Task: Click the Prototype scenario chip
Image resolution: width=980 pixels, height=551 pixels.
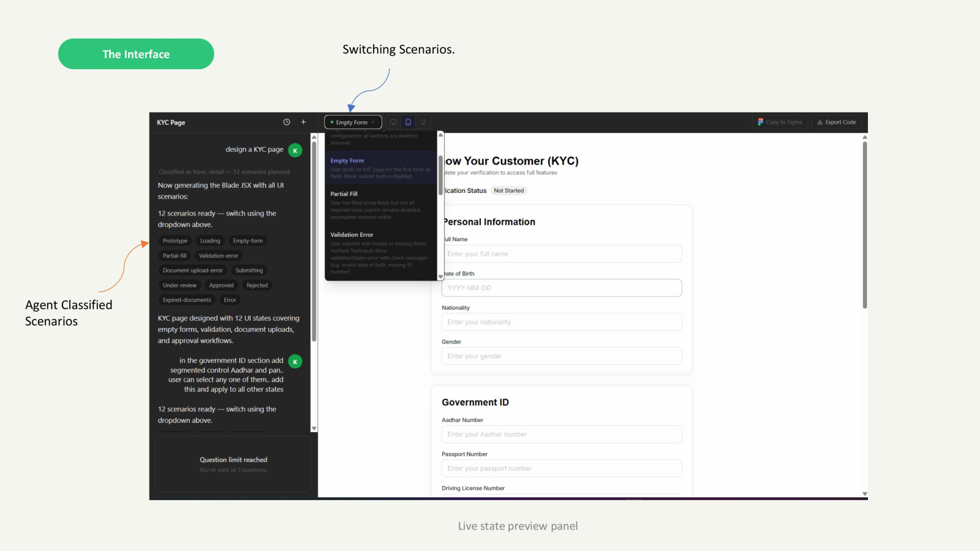Action: [175, 241]
